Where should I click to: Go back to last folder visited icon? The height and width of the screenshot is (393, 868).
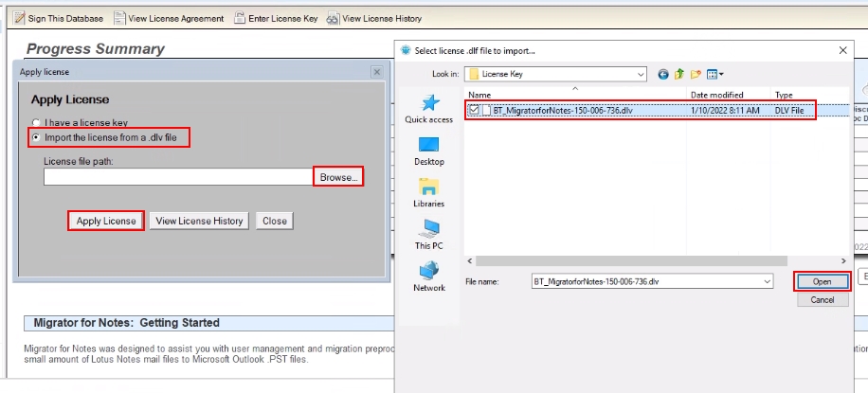pos(663,74)
